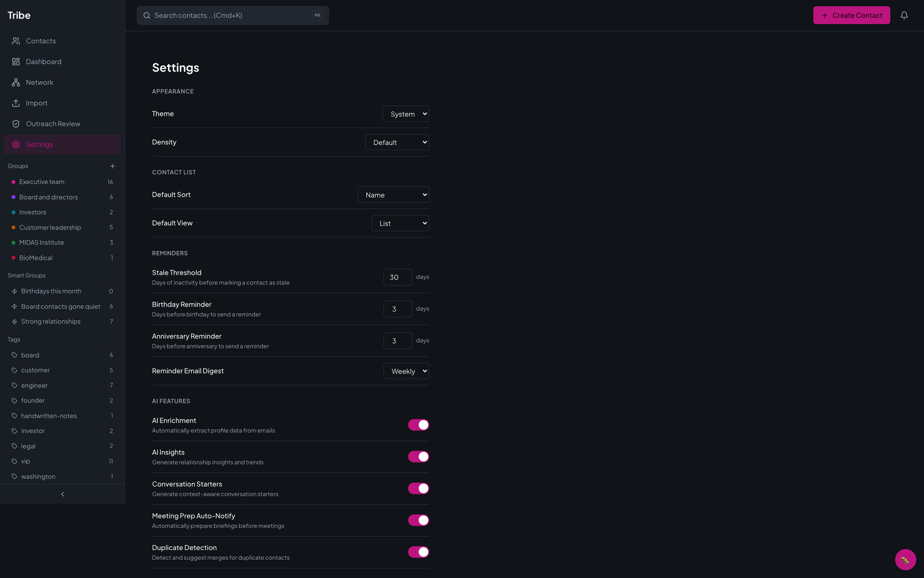Screen dimensions: 924x578
Task: Go to the Contacts page
Action: coord(62,41)
